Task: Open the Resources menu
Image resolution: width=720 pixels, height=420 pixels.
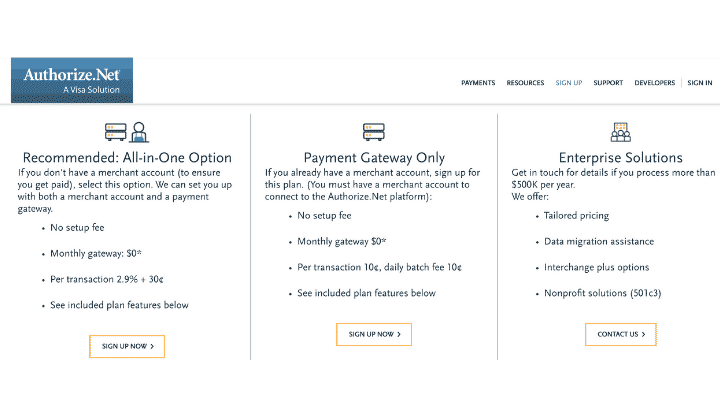Action: click(x=525, y=83)
